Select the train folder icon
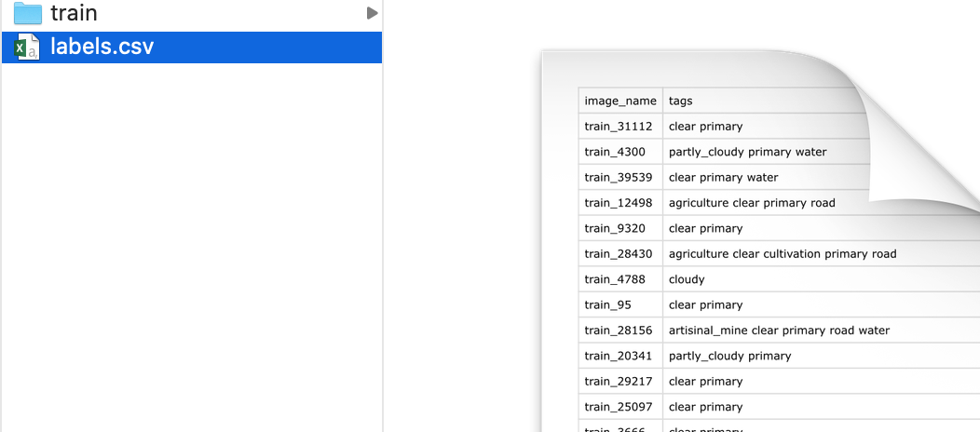 [28, 13]
